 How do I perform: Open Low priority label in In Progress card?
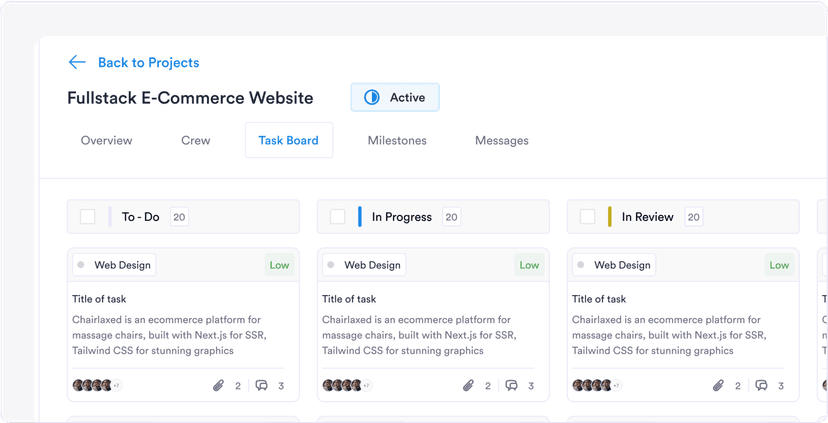(x=529, y=265)
